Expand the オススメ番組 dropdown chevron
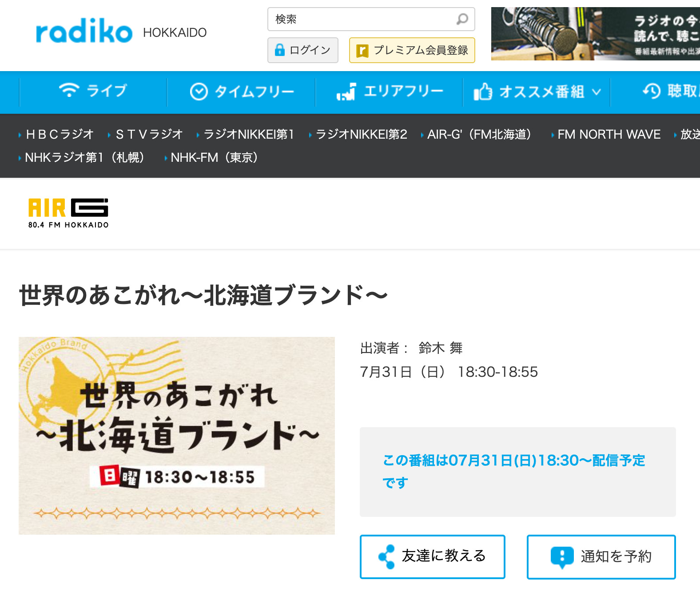The height and width of the screenshot is (600, 700). (597, 92)
